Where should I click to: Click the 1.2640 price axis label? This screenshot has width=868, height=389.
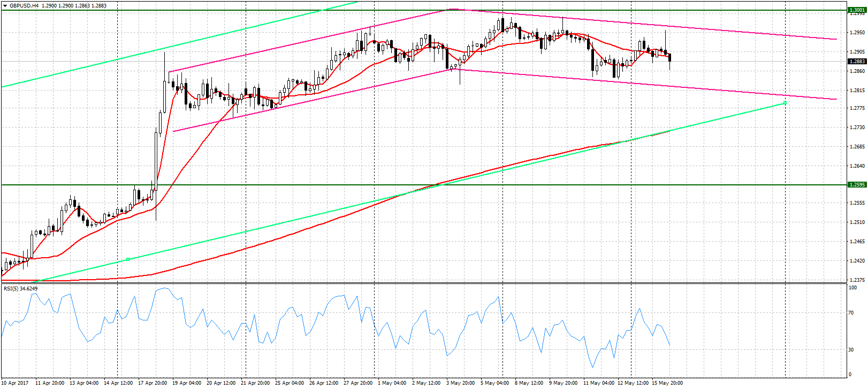[857, 166]
